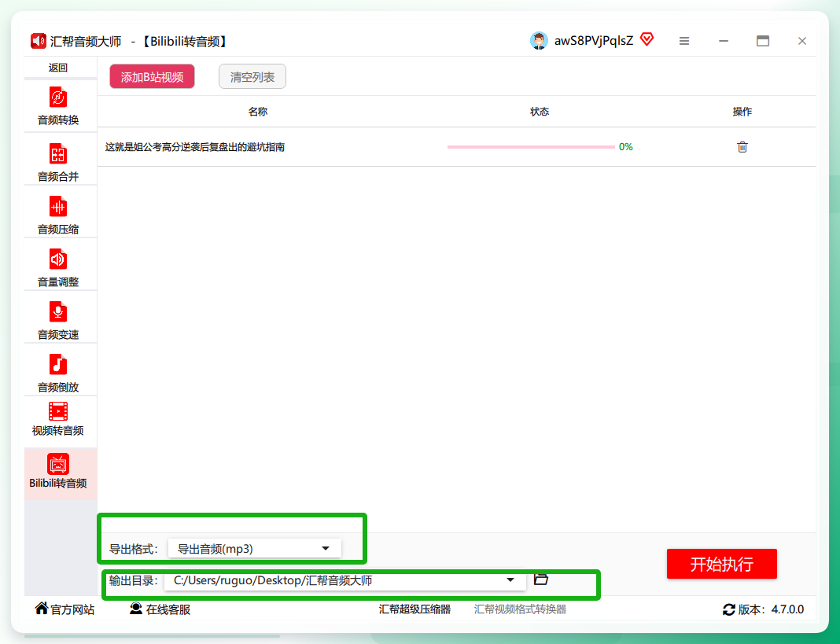Open the hamburger menu icon
840x644 pixels.
point(684,41)
